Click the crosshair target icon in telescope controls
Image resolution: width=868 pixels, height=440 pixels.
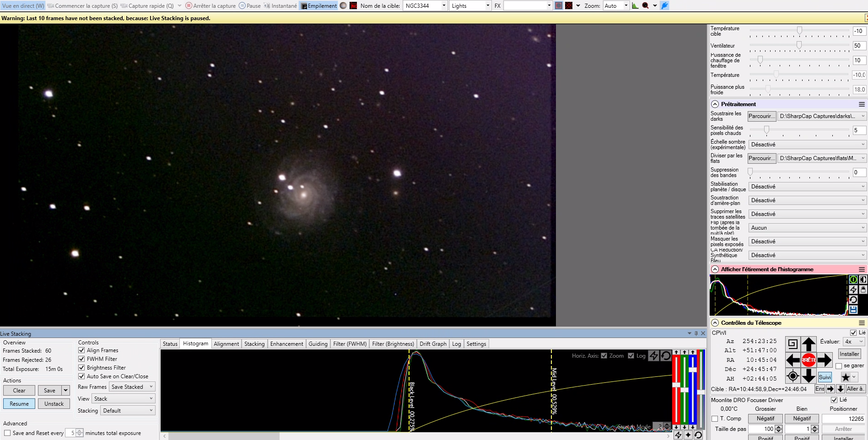793,376
